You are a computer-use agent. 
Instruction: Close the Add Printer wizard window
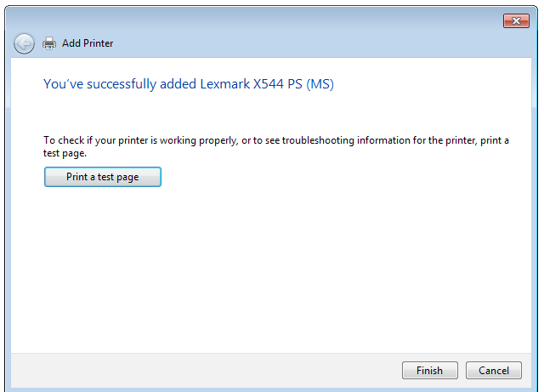(516, 20)
